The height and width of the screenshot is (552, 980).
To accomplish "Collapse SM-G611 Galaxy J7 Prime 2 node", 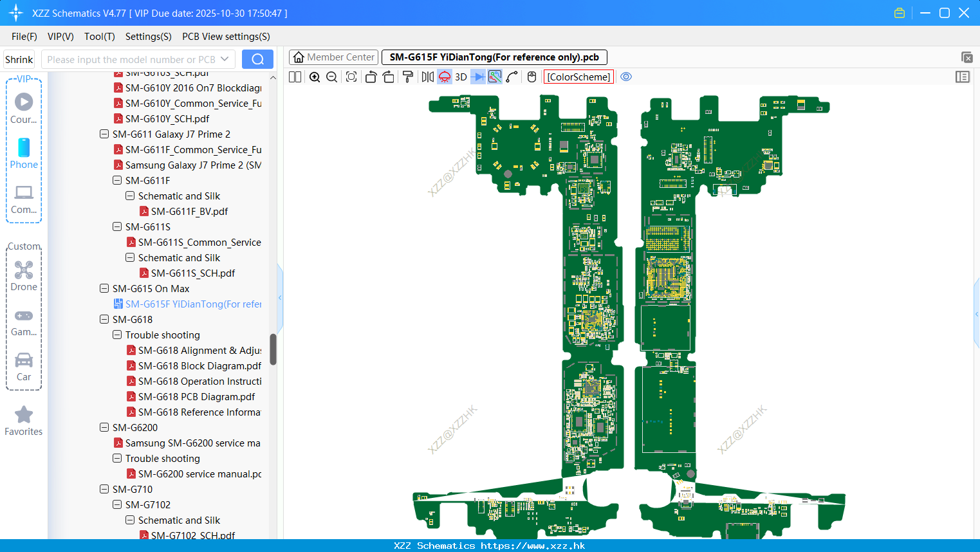I will (104, 134).
